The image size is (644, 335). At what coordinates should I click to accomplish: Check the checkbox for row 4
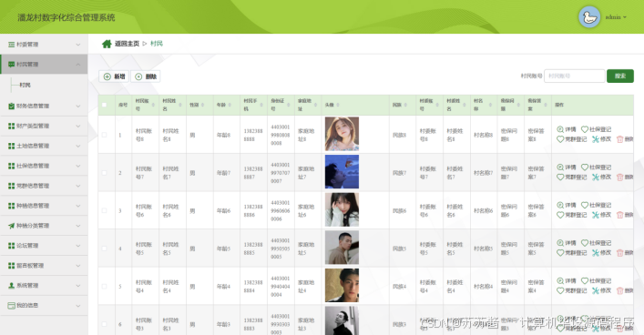click(x=105, y=249)
